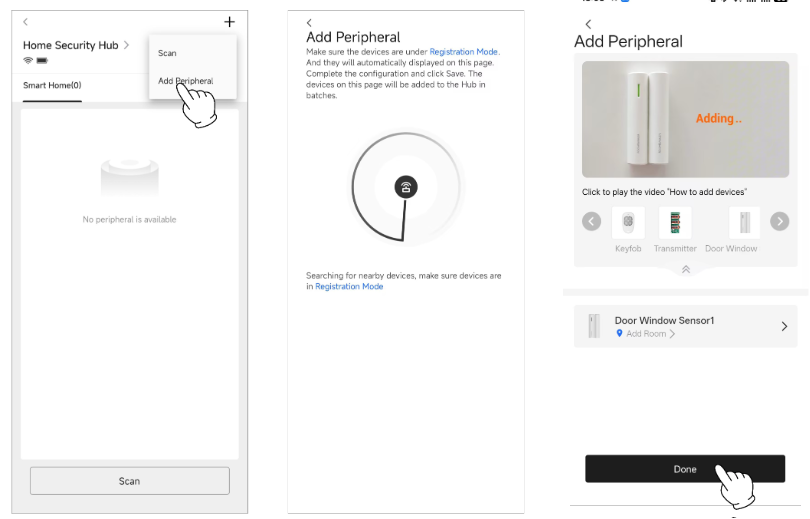The height and width of the screenshot is (519, 810).
Task: Go back from the Adding peripheral screen
Action: tap(588, 24)
